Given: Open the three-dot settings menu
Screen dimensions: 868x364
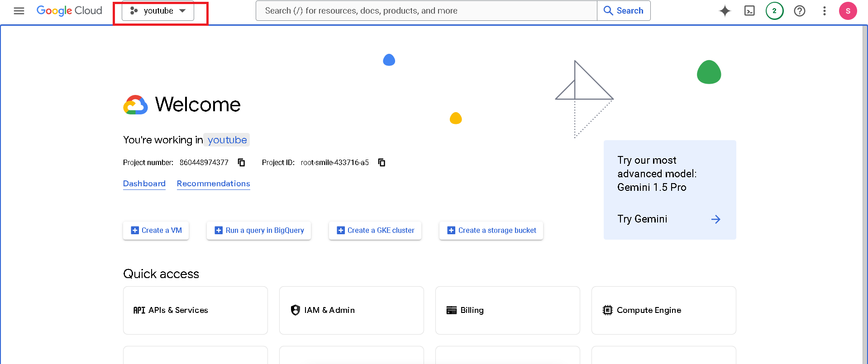Looking at the screenshot, I should pyautogui.click(x=824, y=11).
